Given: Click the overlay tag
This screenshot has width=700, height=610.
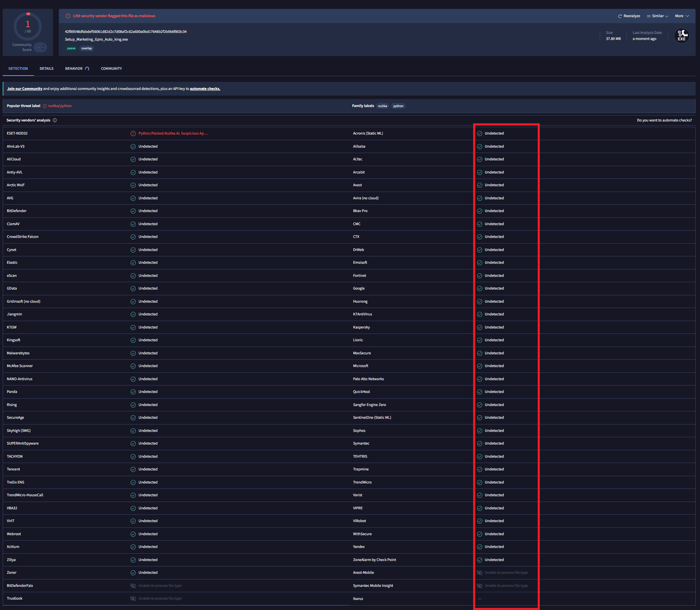Looking at the screenshot, I should 87,48.
